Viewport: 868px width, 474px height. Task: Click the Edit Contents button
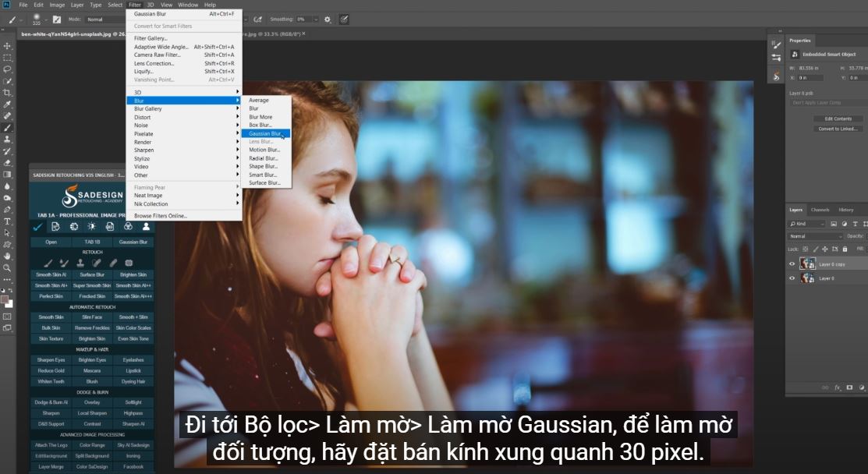[838, 118]
